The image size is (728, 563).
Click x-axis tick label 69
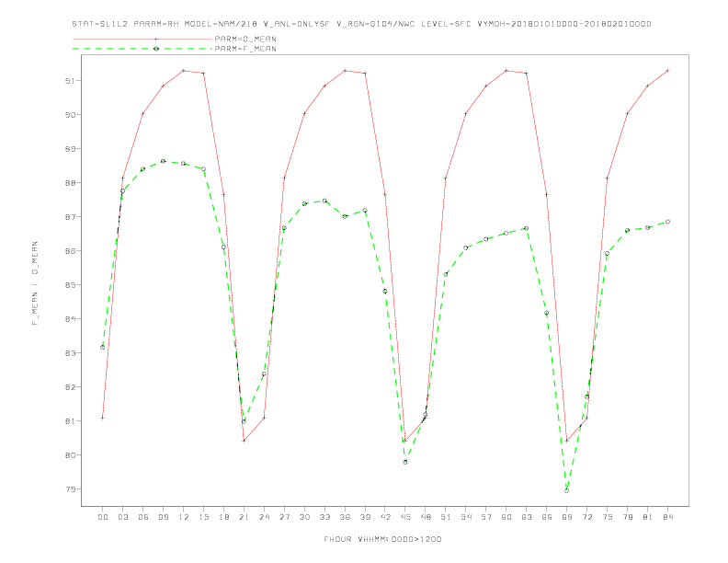[567, 517]
